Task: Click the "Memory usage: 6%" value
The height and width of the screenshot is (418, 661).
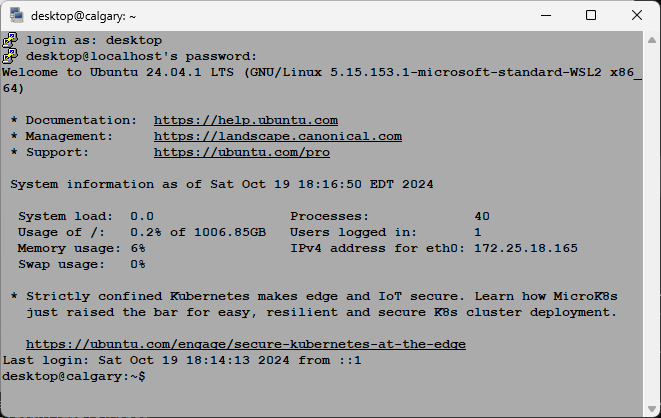Action: click(81, 248)
